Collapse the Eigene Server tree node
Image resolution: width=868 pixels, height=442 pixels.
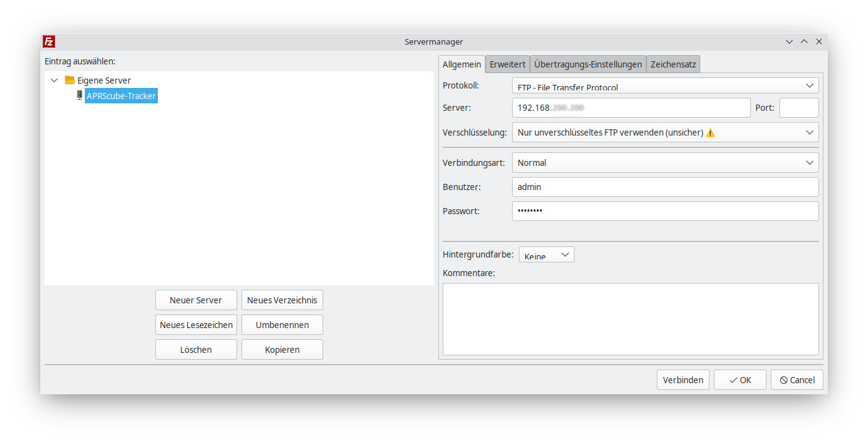pos(54,80)
